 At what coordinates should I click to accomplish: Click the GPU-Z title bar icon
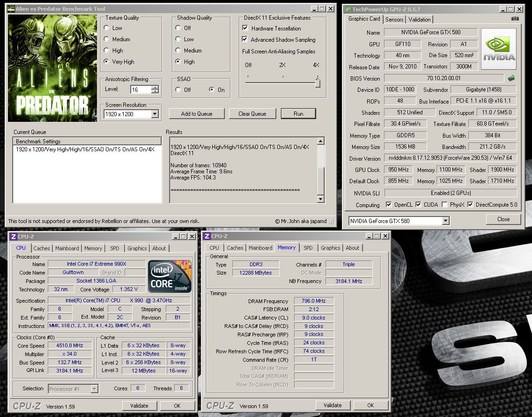348,9
